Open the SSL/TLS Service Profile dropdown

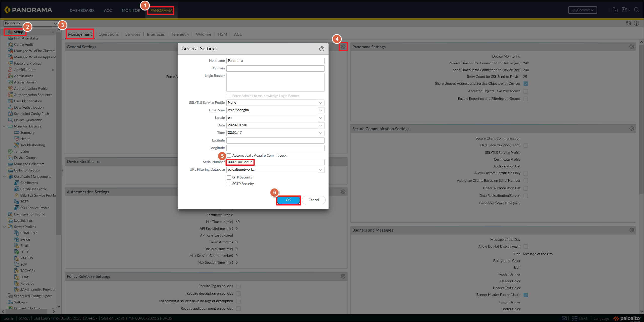coord(320,103)
